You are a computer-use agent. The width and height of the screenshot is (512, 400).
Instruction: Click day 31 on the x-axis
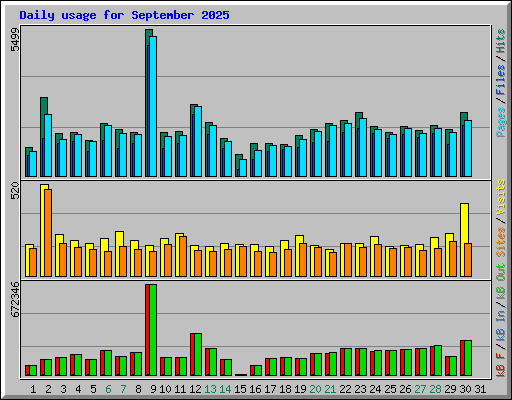pyautogui.click(x=480, y=389)
